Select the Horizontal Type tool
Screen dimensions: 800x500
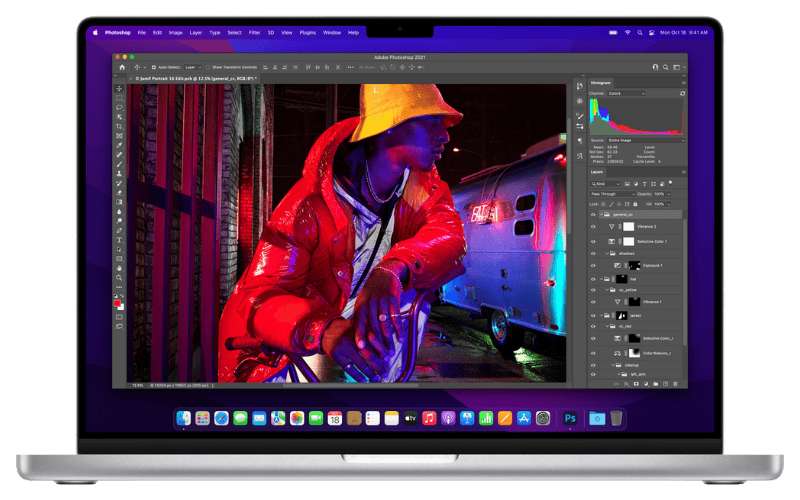coord(119,240)
